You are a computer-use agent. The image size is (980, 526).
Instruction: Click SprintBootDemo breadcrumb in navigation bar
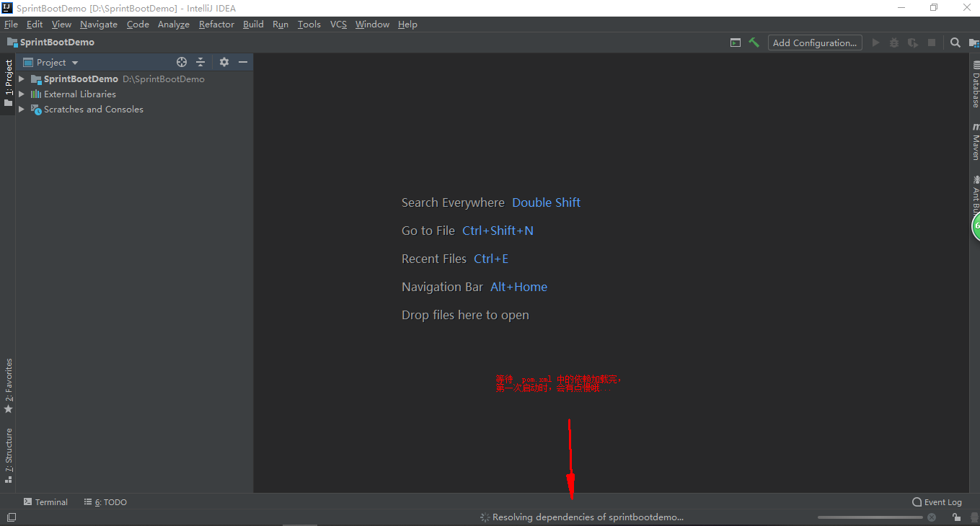pos(57,43)
